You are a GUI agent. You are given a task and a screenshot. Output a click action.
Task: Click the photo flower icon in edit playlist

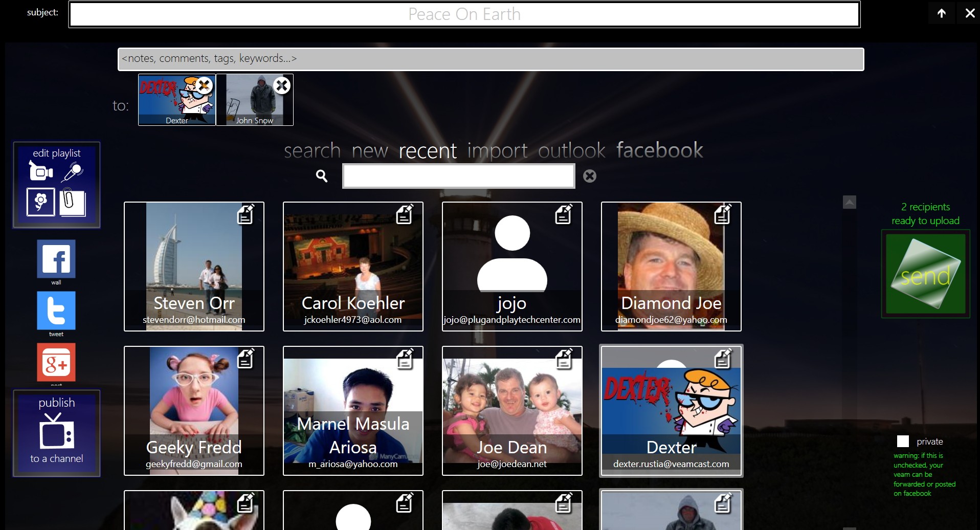point(41,202)
